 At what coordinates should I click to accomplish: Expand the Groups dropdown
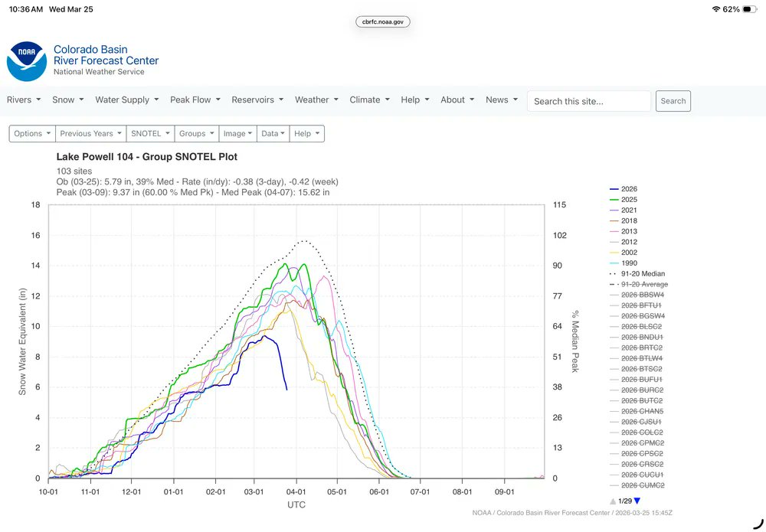pos(196,133)
